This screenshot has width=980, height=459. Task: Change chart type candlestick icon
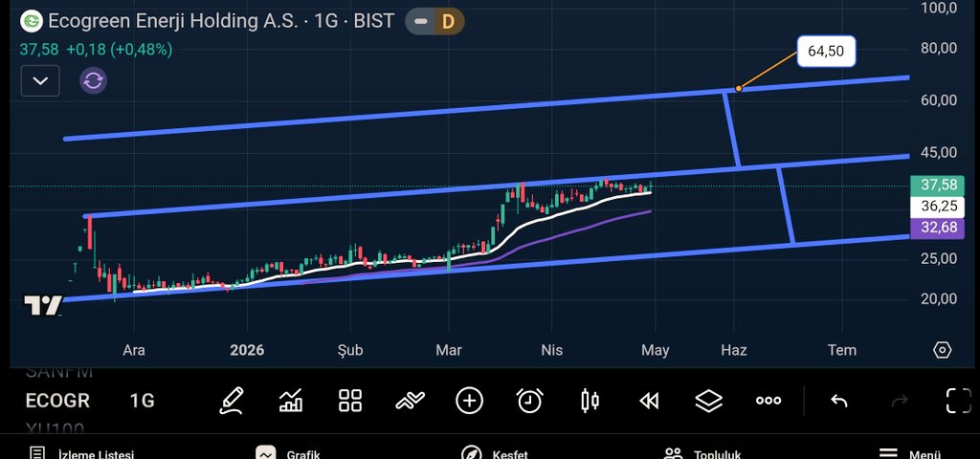pos(590,401)
